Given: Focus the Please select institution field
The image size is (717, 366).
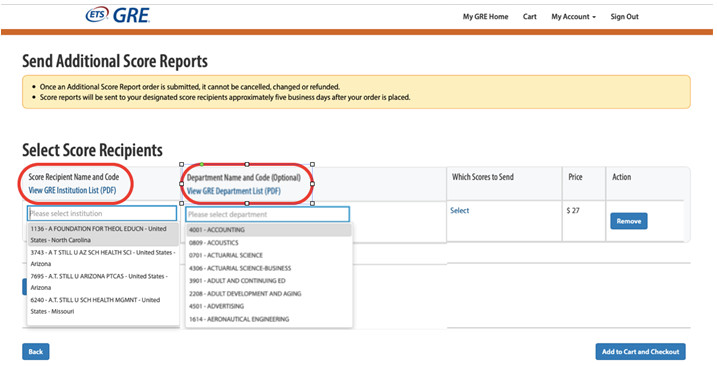Looking at the screenshot, I should click(x=102, y=213).
